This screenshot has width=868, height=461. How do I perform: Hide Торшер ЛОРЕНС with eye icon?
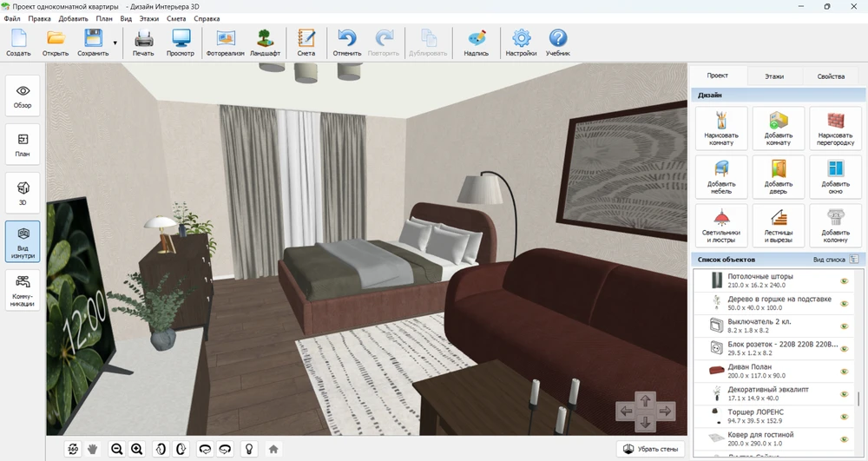pos(844,416)
